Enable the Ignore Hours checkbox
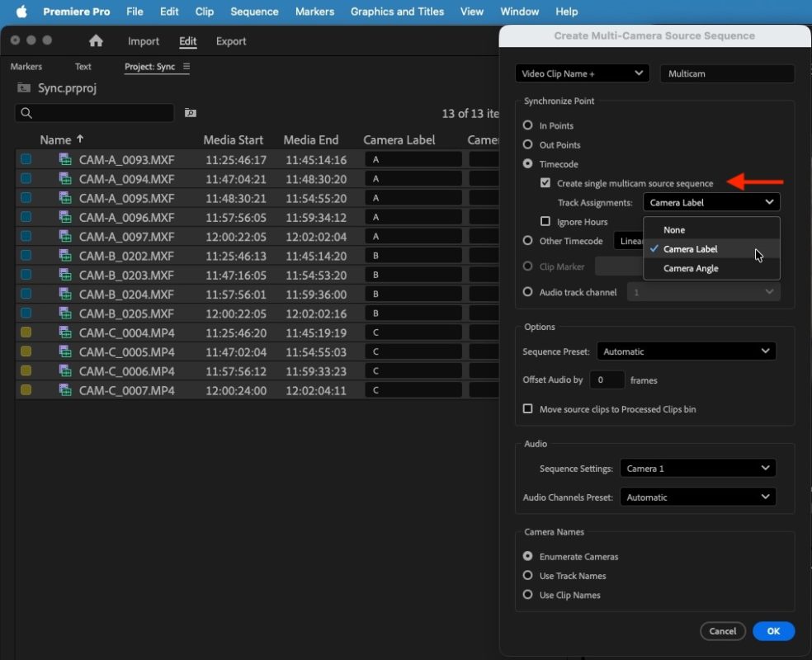Image resolution: width=812 pixels, height=660 pixels. 545,222
